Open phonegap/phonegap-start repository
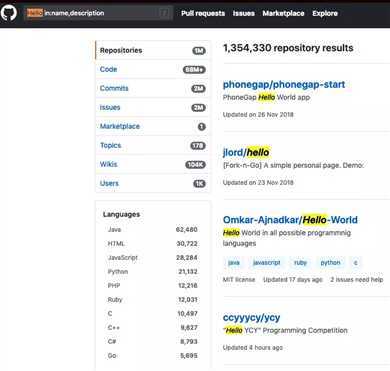The image size is (390, 371). (x=284, y=84)
